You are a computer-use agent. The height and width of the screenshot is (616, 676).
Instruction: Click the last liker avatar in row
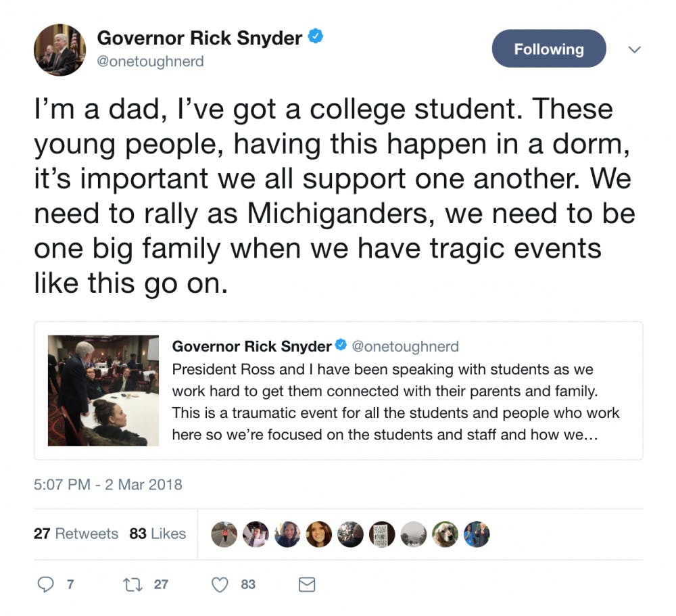pos(476,534)
